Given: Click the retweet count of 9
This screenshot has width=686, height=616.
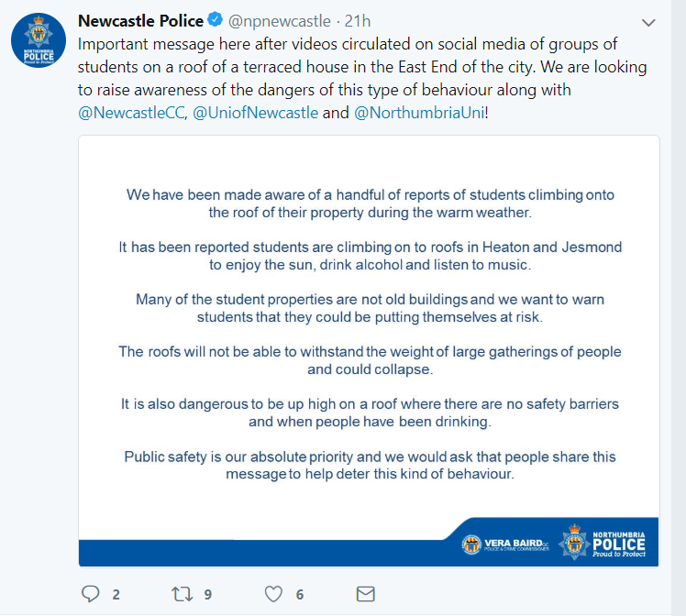Looking at the screenshot, I should point(208,594).
